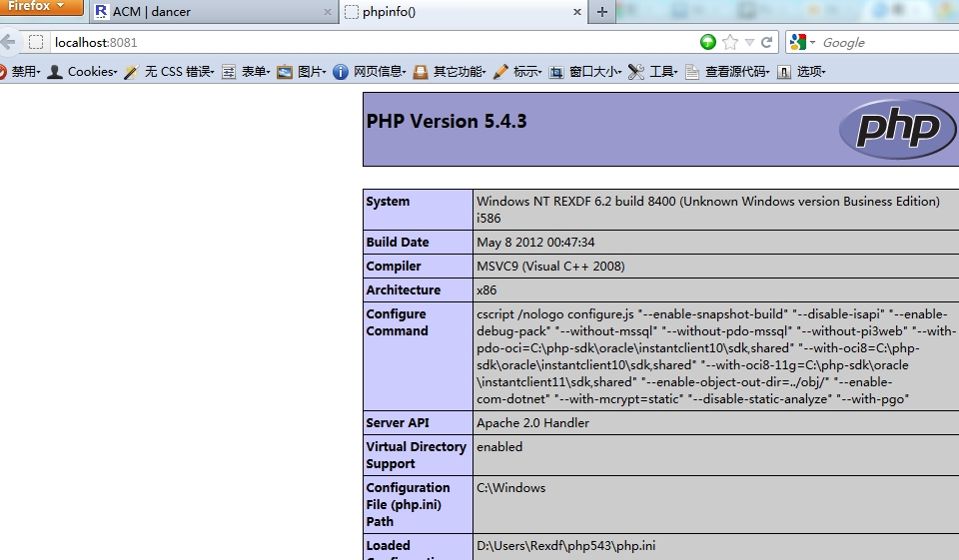Bookmark this page with star icon
Image resolution: width=959 pixels, height=560 pixels.
tap(730, 42)
